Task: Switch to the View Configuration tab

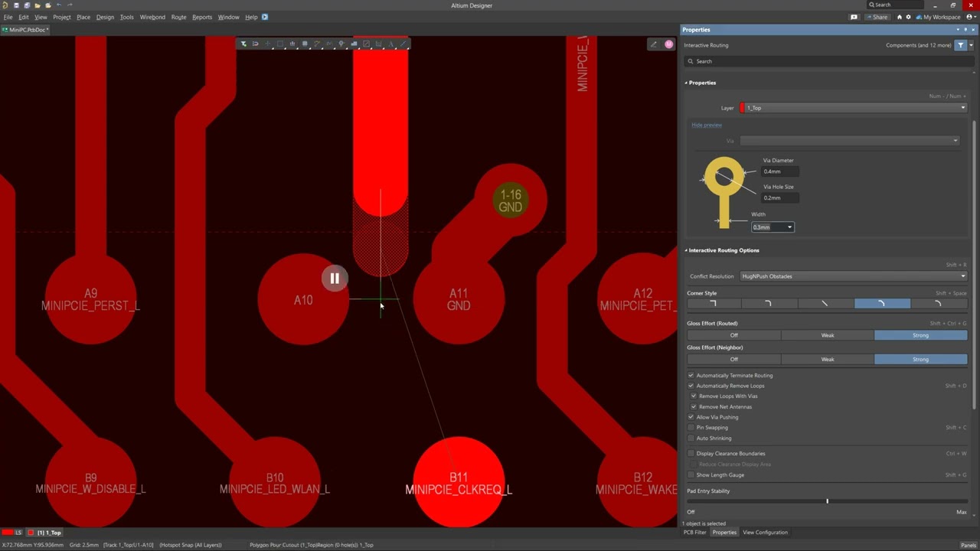Action: click(765, 533)
